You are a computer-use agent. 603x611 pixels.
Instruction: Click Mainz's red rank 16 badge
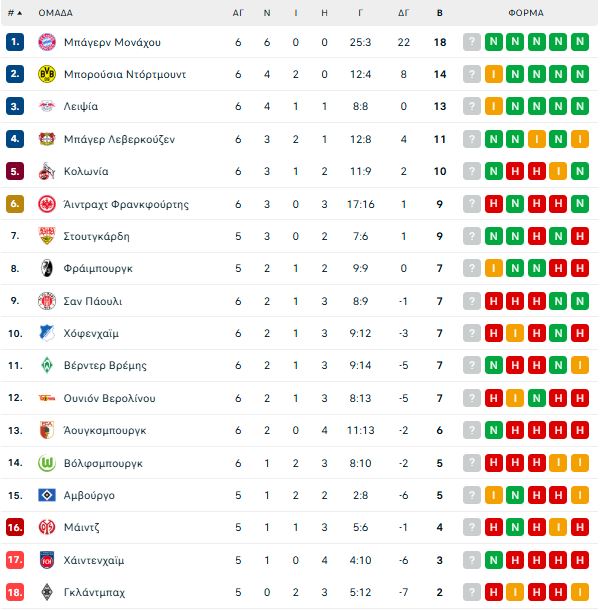coord(14,528)
